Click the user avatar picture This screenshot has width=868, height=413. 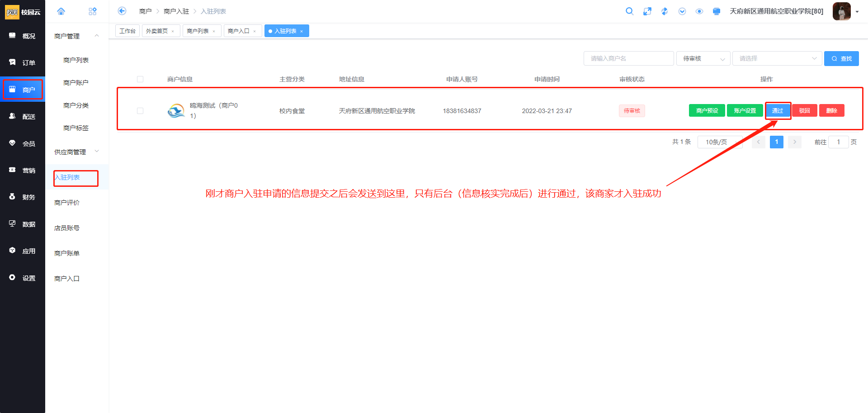click(842, 11)
